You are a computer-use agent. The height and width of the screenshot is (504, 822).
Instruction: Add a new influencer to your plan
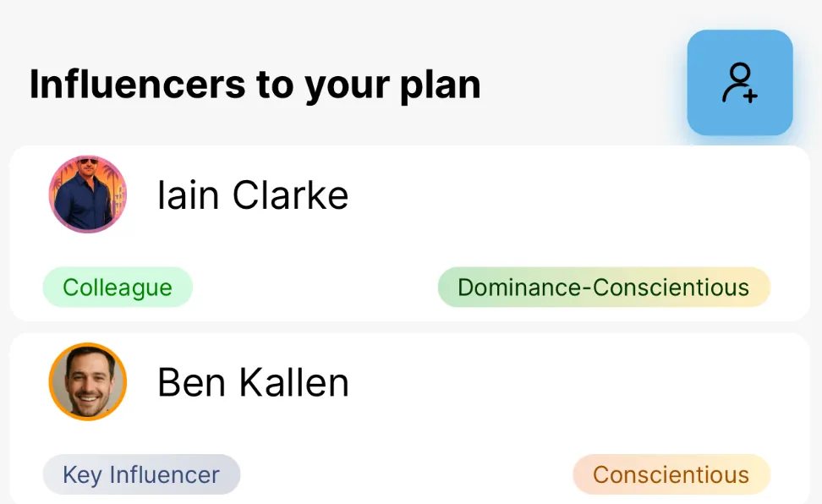coord(739,83)
